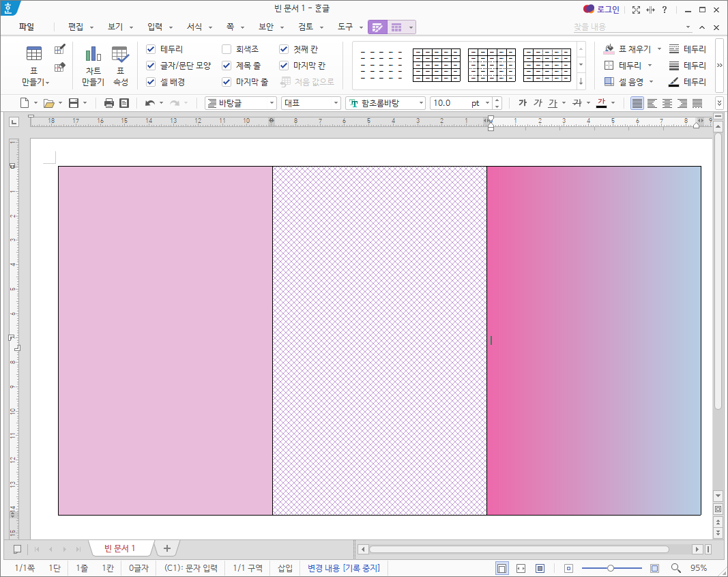Expand the 셀 음영 dropdown arrow
The width and height of the screenshot is (728, 577).
pos(651,82)
